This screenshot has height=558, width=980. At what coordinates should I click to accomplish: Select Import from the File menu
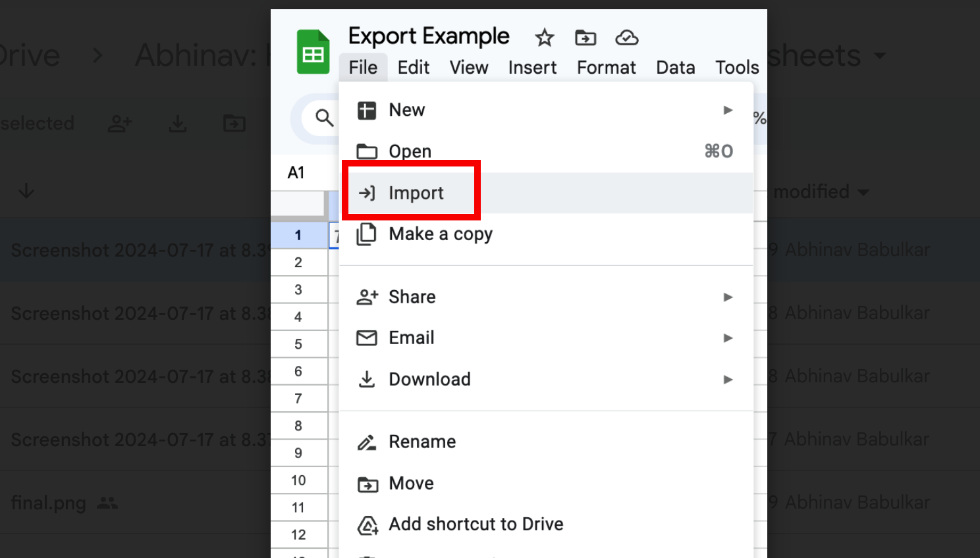[417, 192]
